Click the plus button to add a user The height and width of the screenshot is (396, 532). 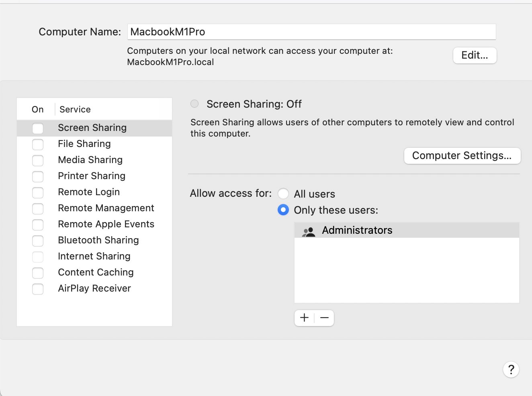pyautogui.click(x=305, y=318)
